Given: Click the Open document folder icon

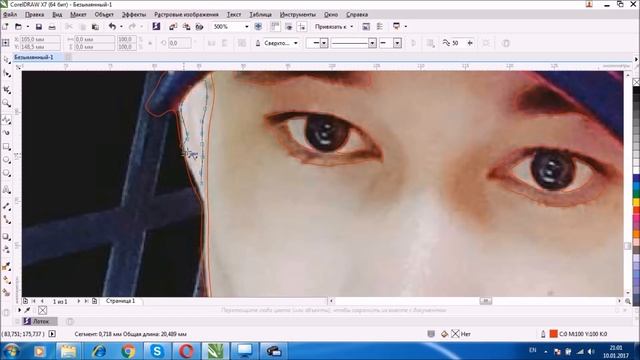Looking at the screenshot, I should tap(18, 27).
